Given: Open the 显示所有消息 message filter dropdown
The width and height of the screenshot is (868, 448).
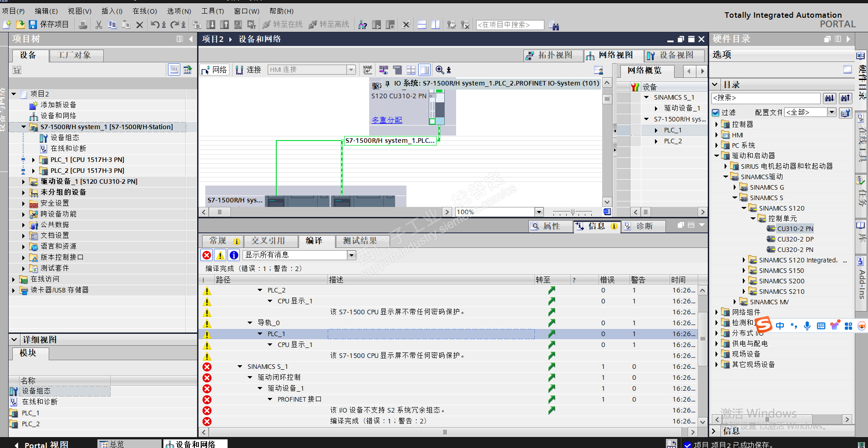Looking at the screenshot, I should pos(351,255).
